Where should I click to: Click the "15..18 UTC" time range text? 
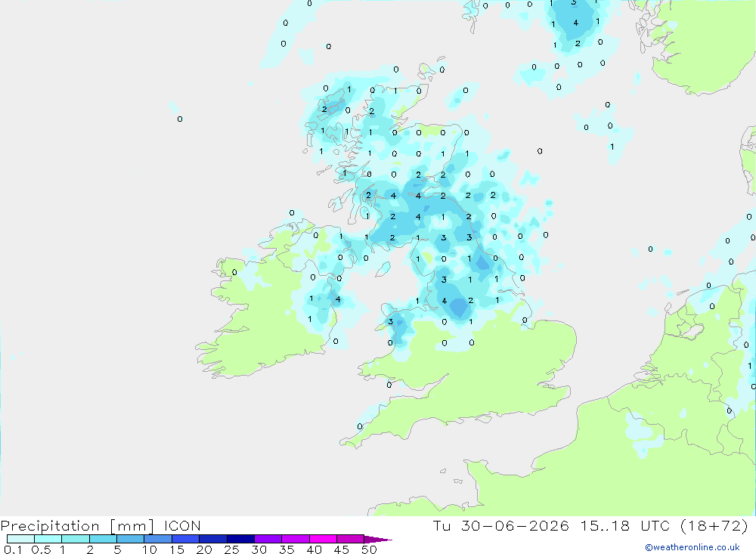(x=625, y=525)
